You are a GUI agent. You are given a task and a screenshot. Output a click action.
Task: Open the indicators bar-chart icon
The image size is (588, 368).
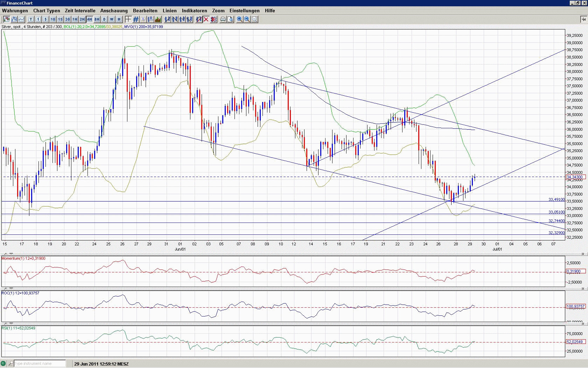[x=158, y=19]
